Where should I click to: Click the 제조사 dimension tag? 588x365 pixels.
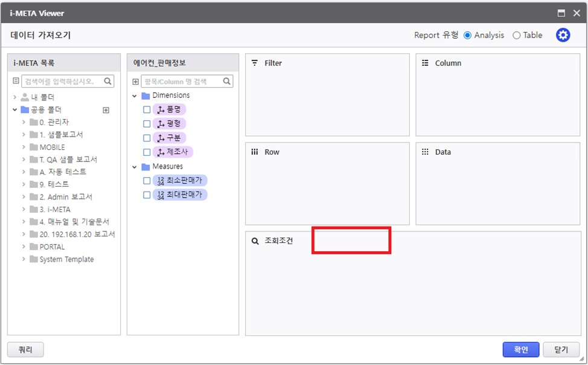(x=173, y=152)
